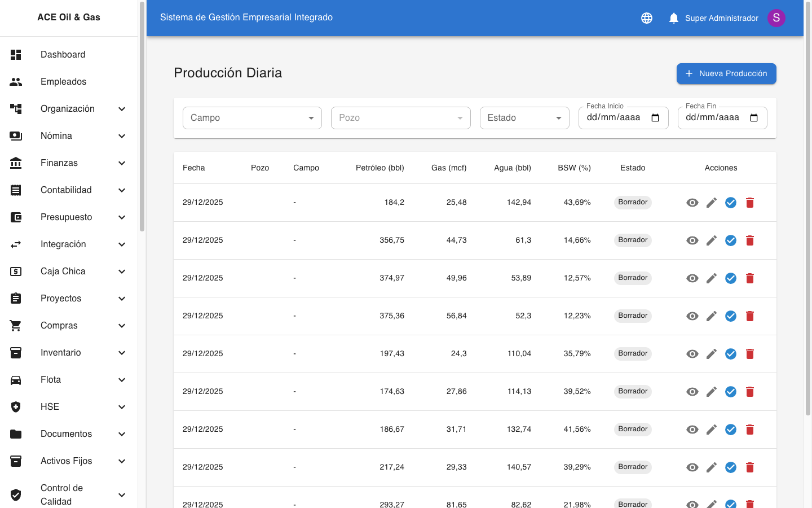The width and height of the screenshot is (812, 508).
Task: View details of the 375,36 petroleum row
Action: pos(692,316)
